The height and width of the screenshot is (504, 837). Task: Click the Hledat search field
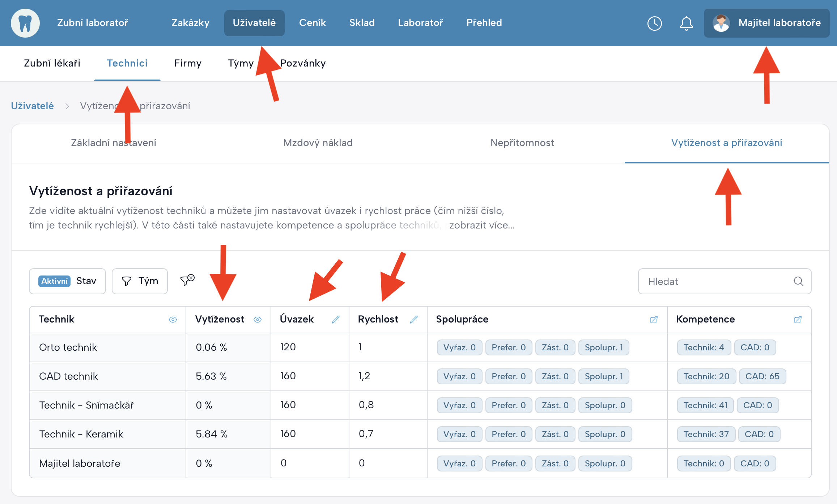[x=716, y=281]
